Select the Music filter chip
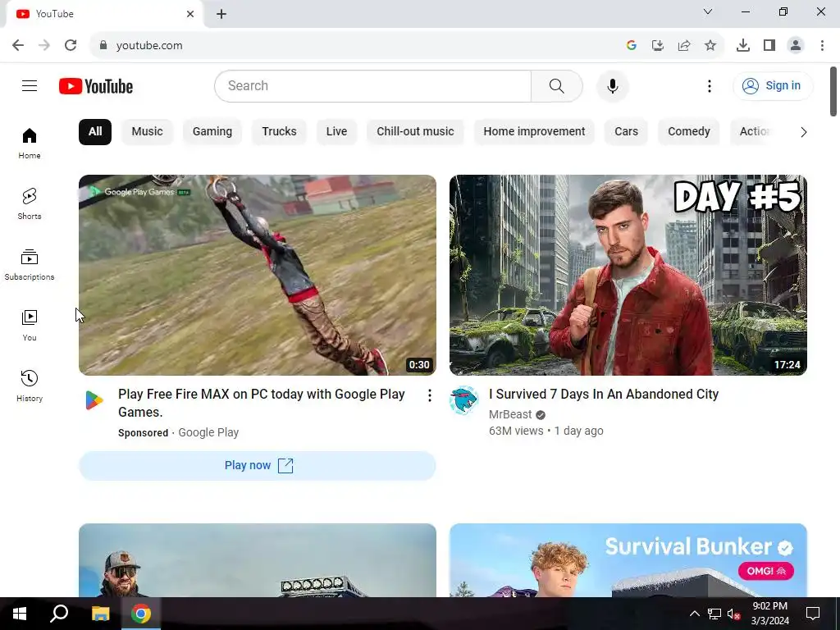 tap(148, 132)
